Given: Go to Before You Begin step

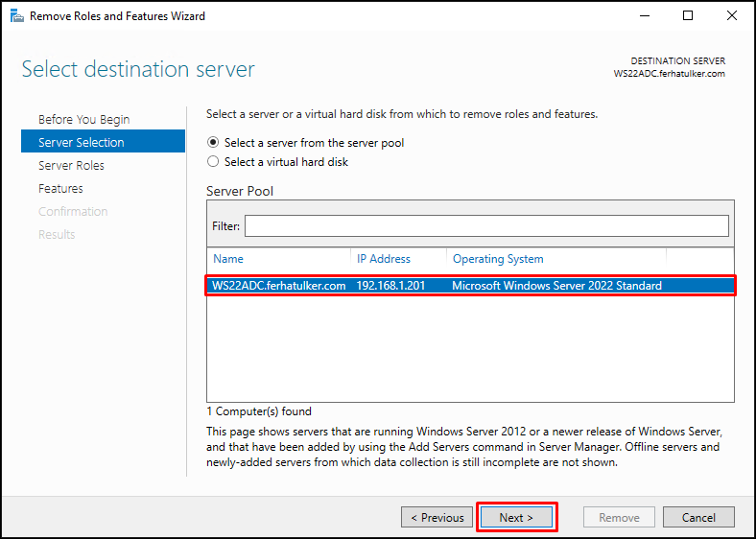Looking at the screenshot, I should click(83, 119).
